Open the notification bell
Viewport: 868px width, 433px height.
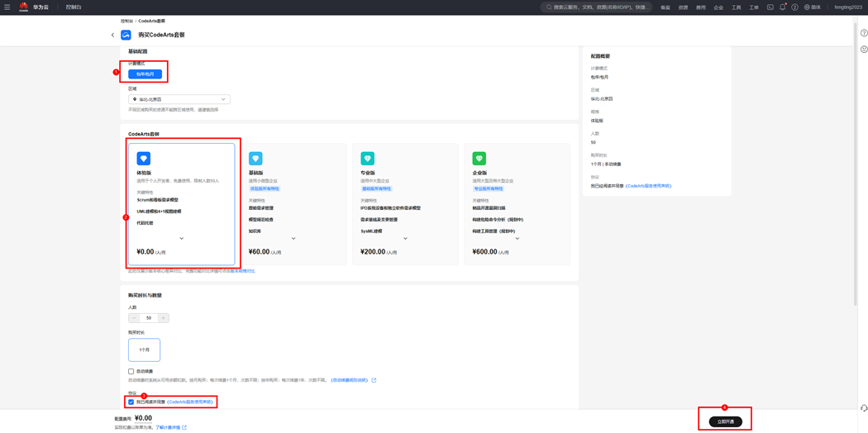783,7
